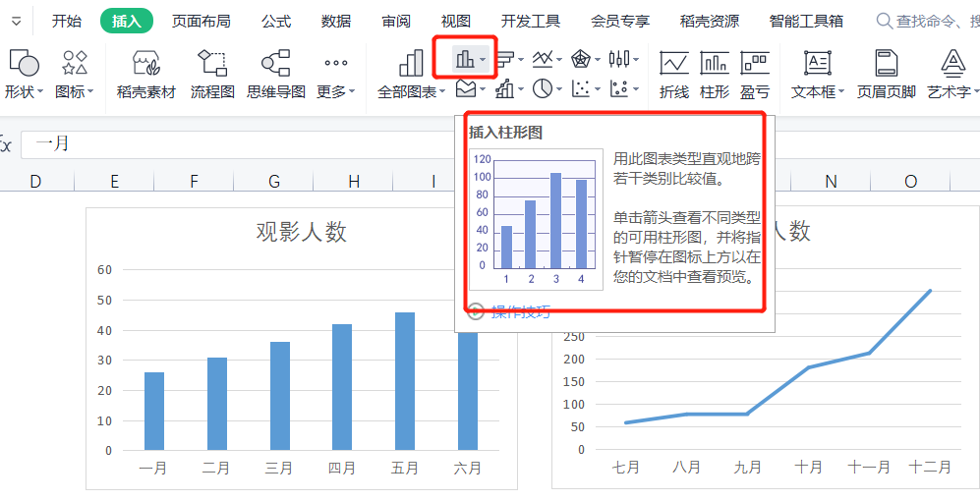Open the 操作技巧 link in tooltip

(x=521, y=311)
